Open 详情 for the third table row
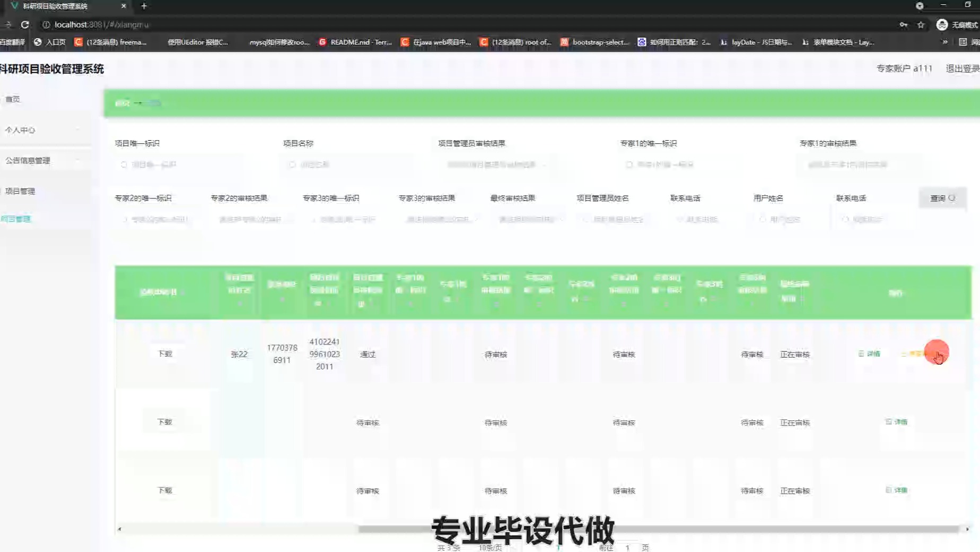 click(x=896, y=490)
